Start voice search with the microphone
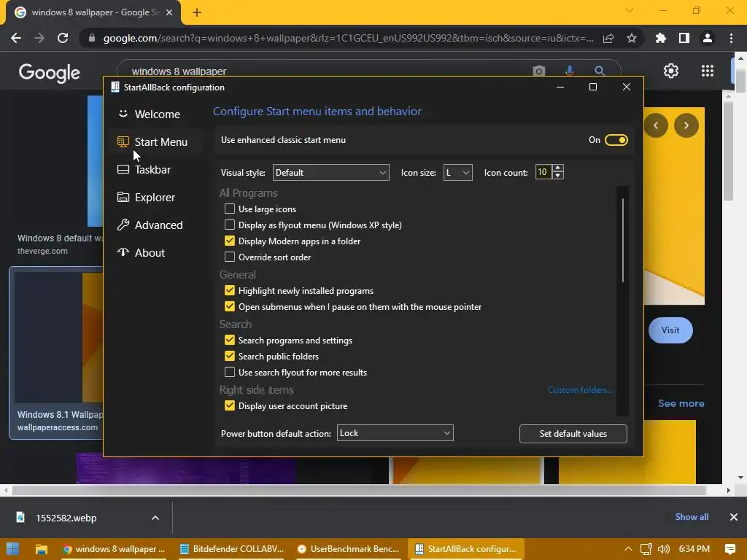Screen dimensions: 747x560 [x=569, y=71]
